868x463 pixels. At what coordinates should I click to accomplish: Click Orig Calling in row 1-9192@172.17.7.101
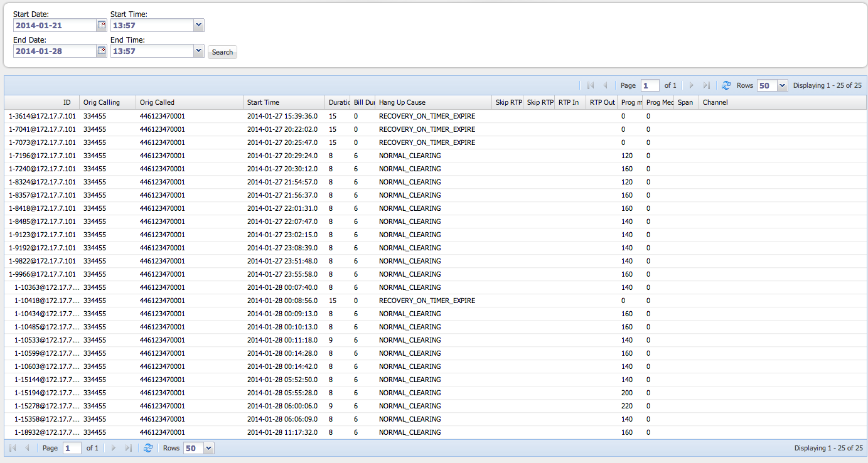tap(95, 248)
